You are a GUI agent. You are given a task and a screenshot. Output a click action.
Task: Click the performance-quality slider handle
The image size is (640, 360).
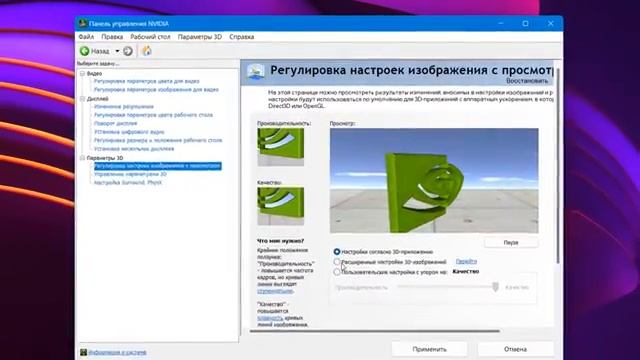click(495, 287)
